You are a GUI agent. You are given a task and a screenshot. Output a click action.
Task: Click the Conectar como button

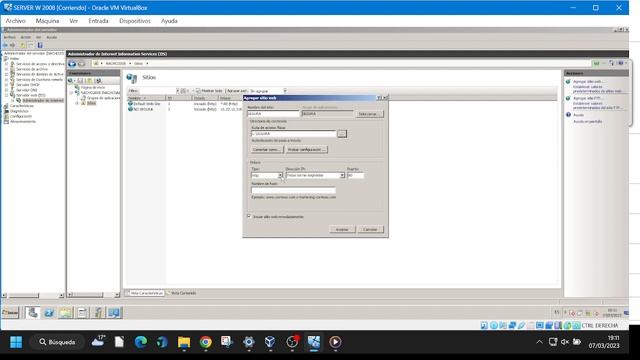click(267, 149)
